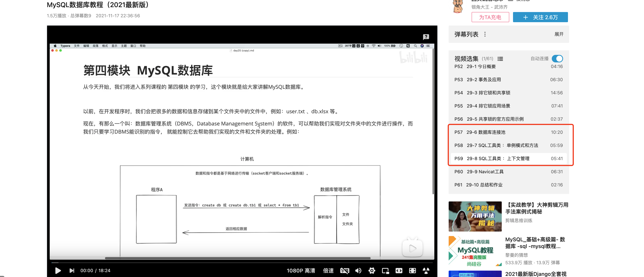This screenshot has width=644, height=277.
Task: Click the radiation-style icon in the player bar
Action: pyautogui.click(x=426, y=270)
